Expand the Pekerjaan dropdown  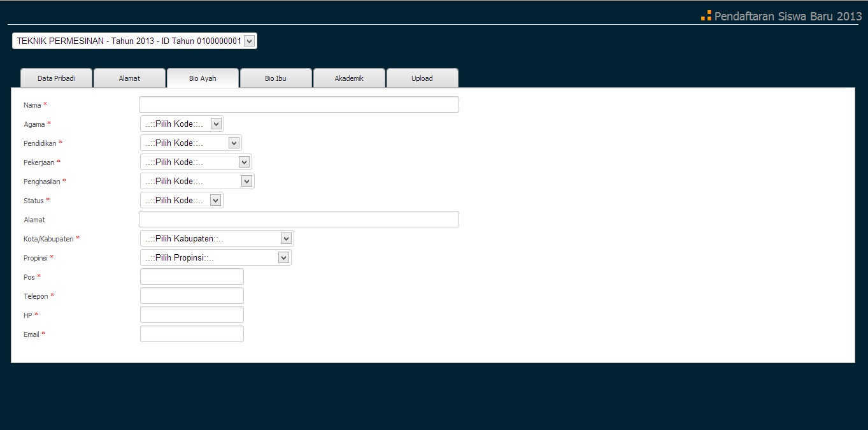pyautogui.click(x=196, y=162)
